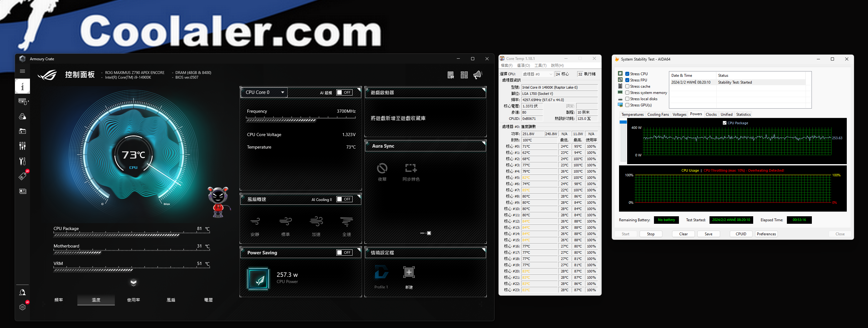The height and width of the screenshot is (328, 868).
Task: Switch to list layout view icon
Action: pos(451,75)
